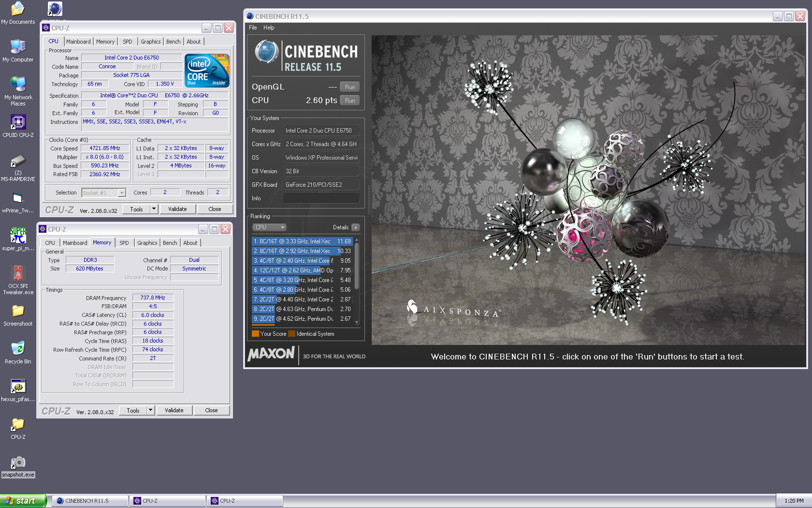Launch hexus_pifast desktop icon

[x=18, y=390]
